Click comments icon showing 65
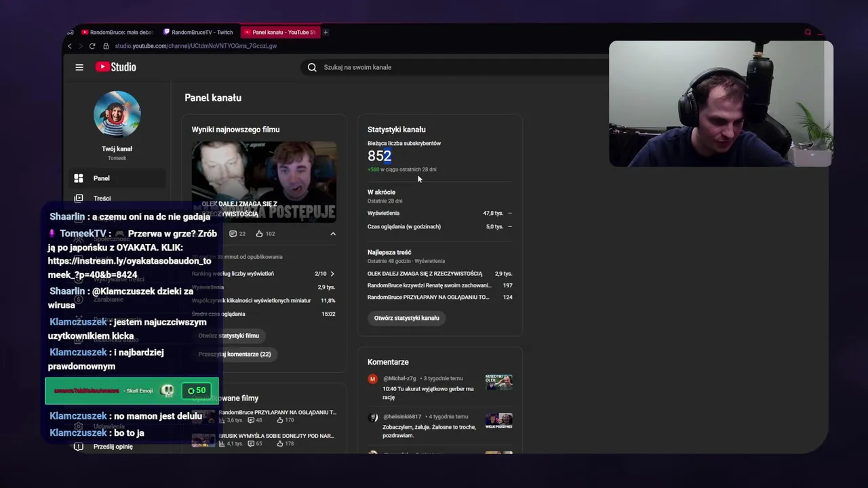Image resolution: width=868 pixels, height=488 pixels. click(x=250, y=444)
